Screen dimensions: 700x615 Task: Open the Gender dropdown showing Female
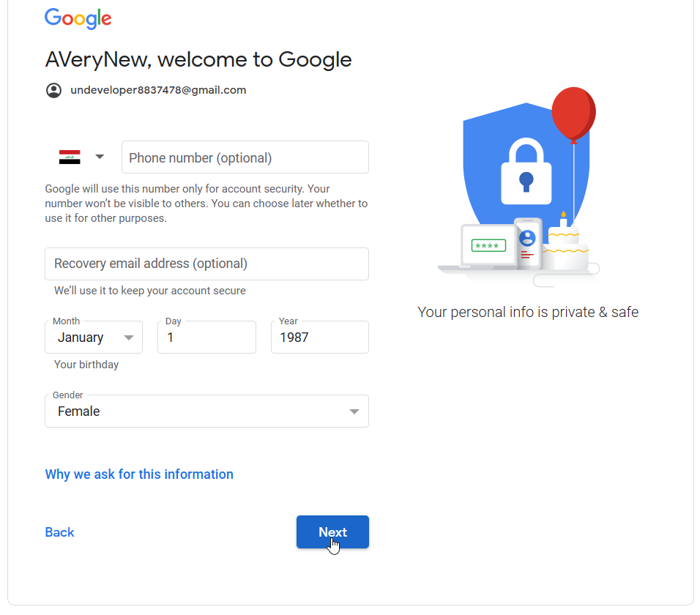[x=206, y=411]
